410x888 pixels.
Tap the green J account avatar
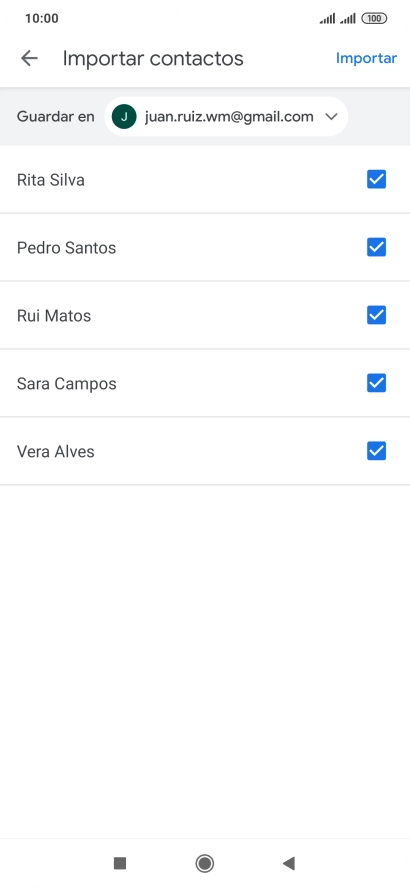tap(124, 117)
